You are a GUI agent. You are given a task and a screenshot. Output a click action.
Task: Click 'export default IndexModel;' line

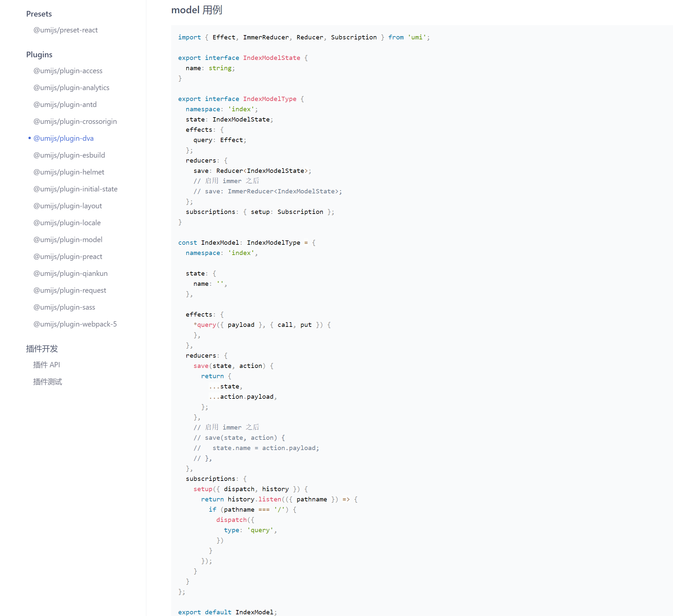coord(228,612)
